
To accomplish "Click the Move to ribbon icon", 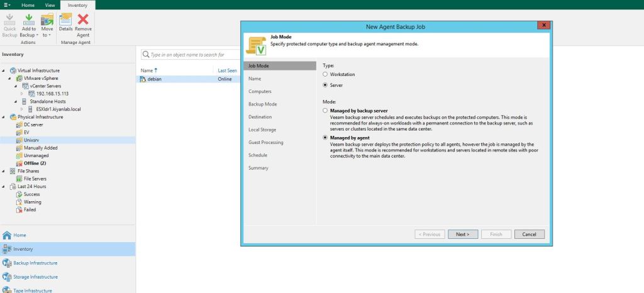I will pos(47,21).
